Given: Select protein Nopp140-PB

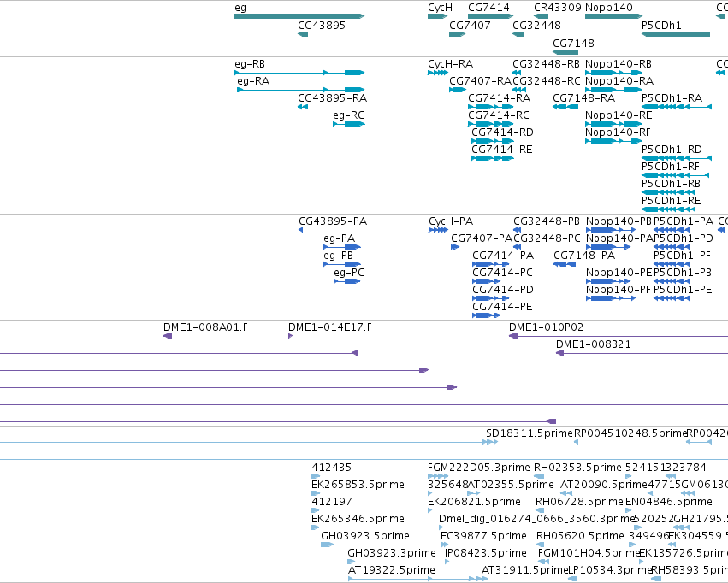Looking at the screenshot, I should coord(611,230).
